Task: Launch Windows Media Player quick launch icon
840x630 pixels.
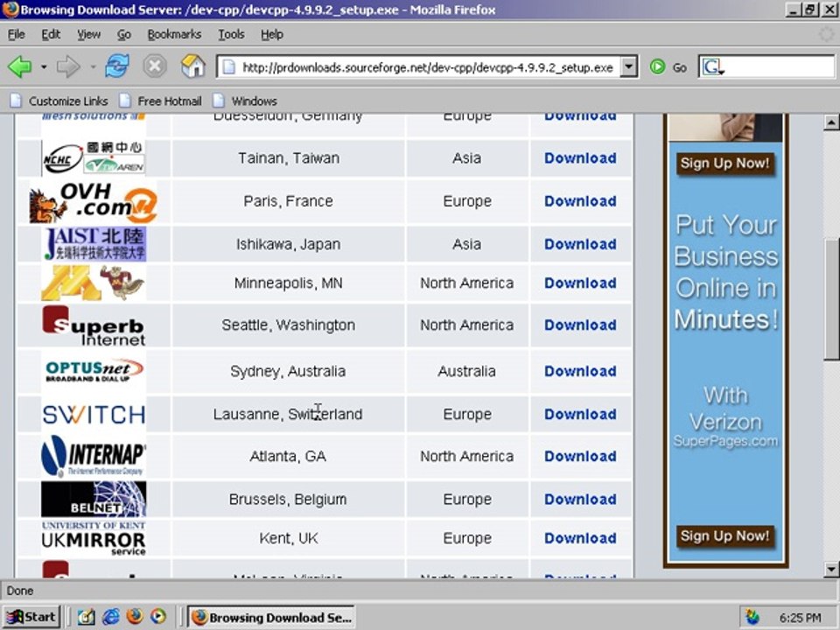Action: (158, 617)
